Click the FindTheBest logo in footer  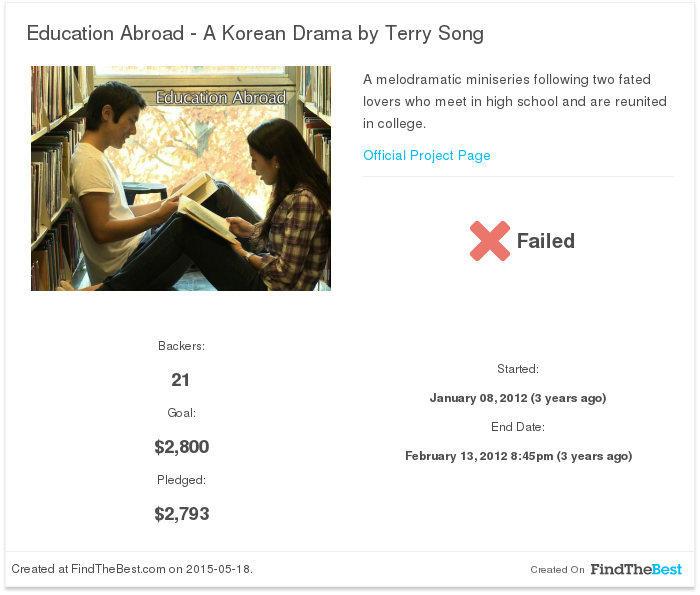636,569
